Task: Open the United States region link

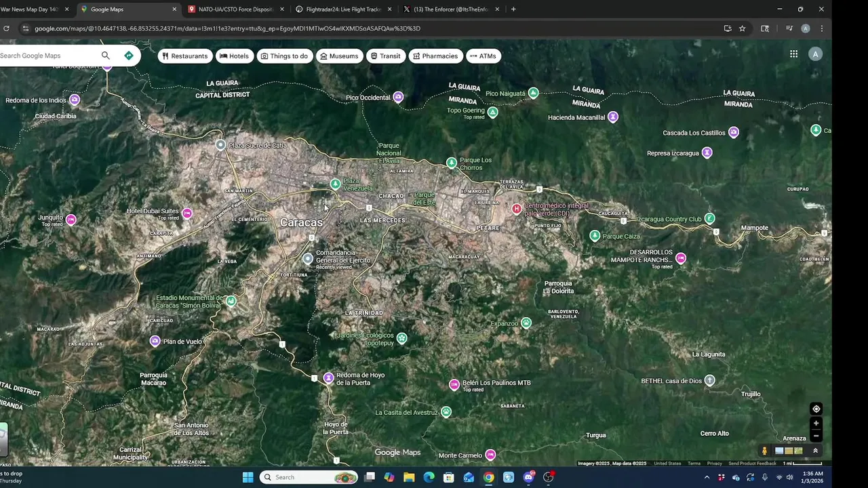Action: coord(667,464)
